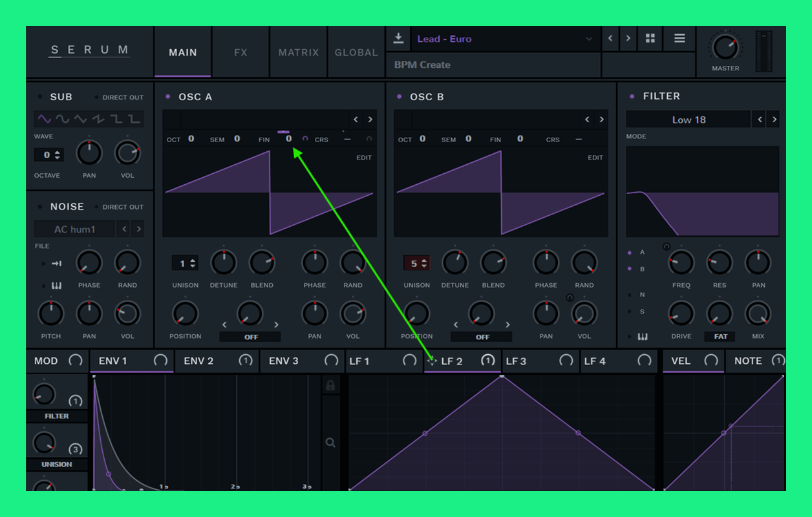The height and width of the screenshot is (517, 812).
Task: Click EDIT in OSC A
Action: pos(364,158)
